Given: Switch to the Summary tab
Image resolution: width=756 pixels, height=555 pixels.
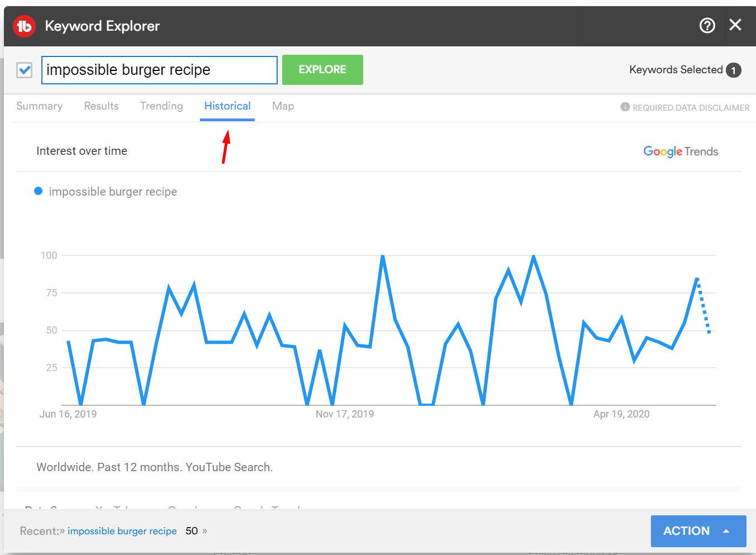Looking at the screenshot, I should pos(39,106).
